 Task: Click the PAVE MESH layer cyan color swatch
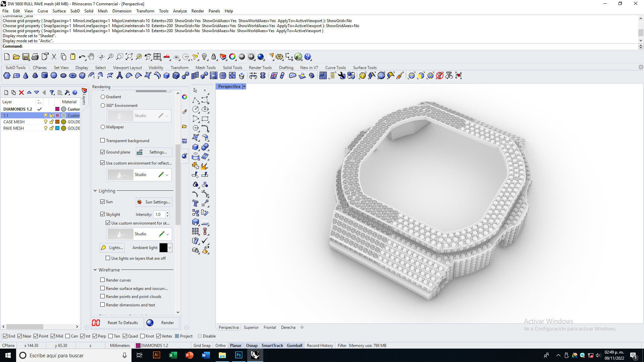(57, 128)
